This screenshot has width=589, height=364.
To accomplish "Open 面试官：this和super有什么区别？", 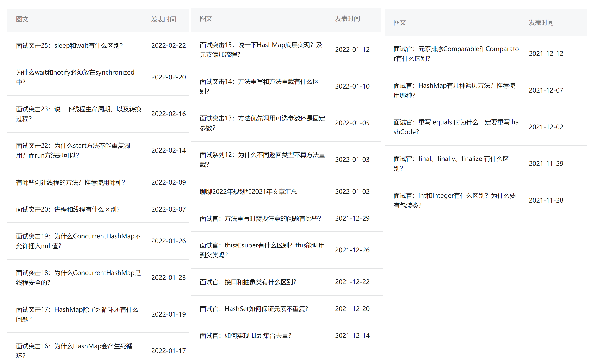I will (x=262, y=250).
